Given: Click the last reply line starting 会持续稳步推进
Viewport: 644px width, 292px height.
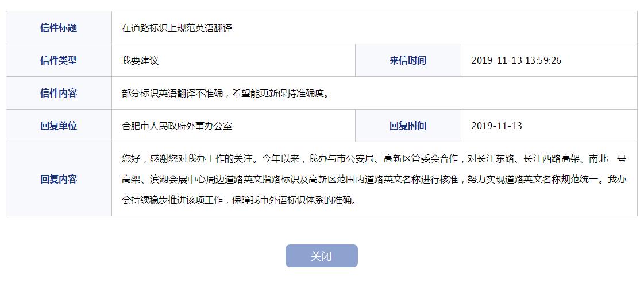Looking at the screenshot, I should pyautogui.click(x=239, y=201).
